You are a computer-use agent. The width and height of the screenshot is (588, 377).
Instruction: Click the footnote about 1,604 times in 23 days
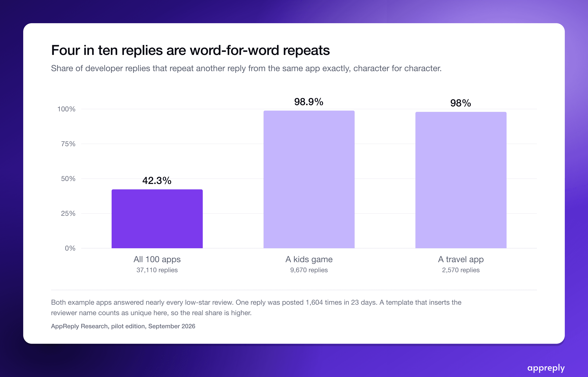(x=256, y=308)
